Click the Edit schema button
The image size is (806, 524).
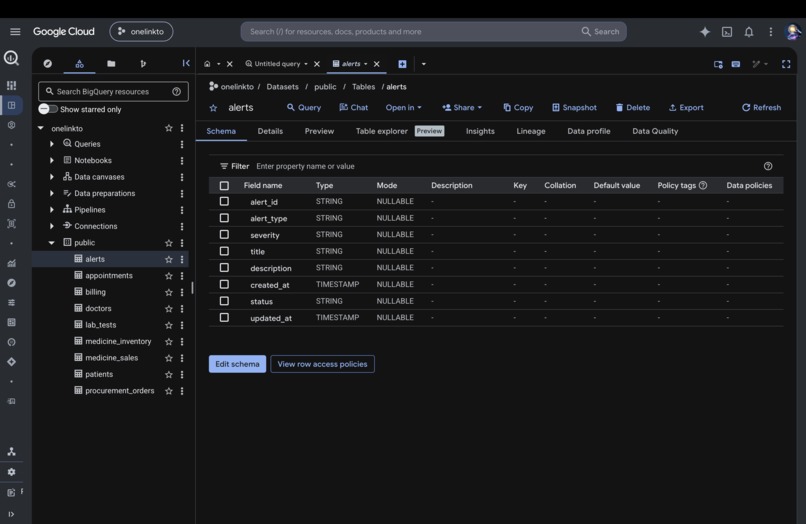(x=237, y=364)
